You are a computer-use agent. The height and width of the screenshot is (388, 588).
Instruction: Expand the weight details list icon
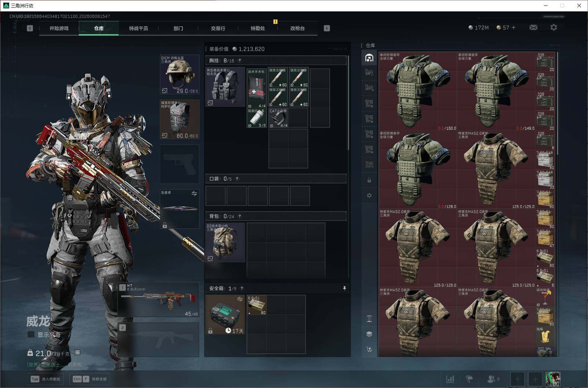tap(77, 353)
